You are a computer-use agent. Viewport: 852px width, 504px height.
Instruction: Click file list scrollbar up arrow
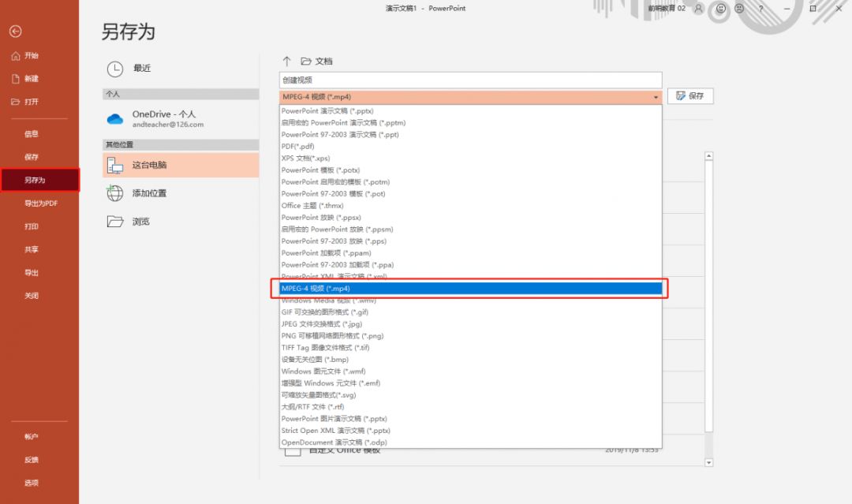point(708,156)
